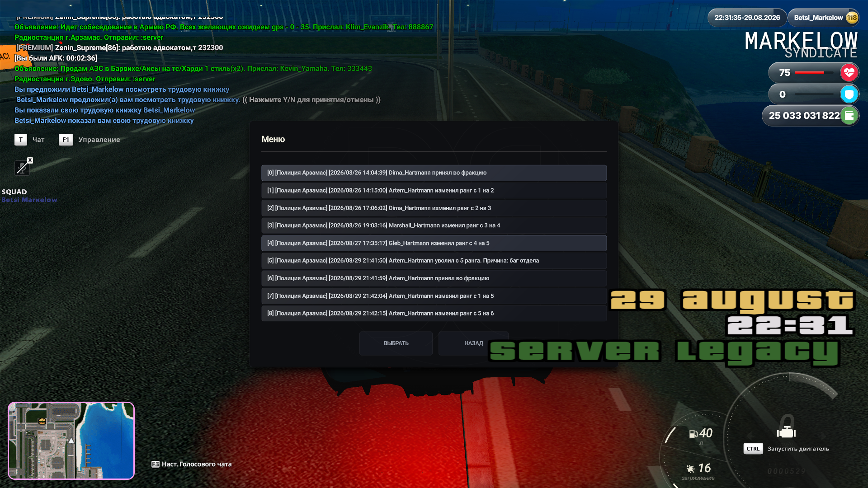
Task: Select record [5] Artem_Hartmann уволил с 5 ранга
Action: (x=434, y=261)
